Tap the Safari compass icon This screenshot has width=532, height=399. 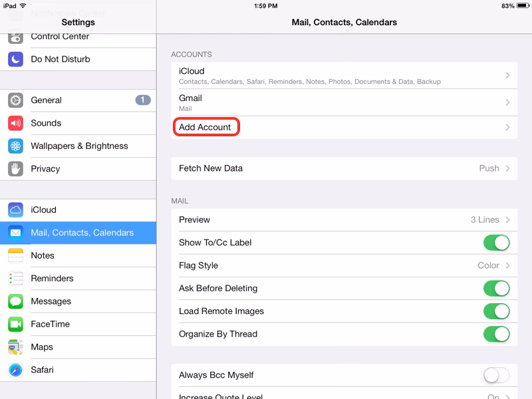click(x=16, y=370)
